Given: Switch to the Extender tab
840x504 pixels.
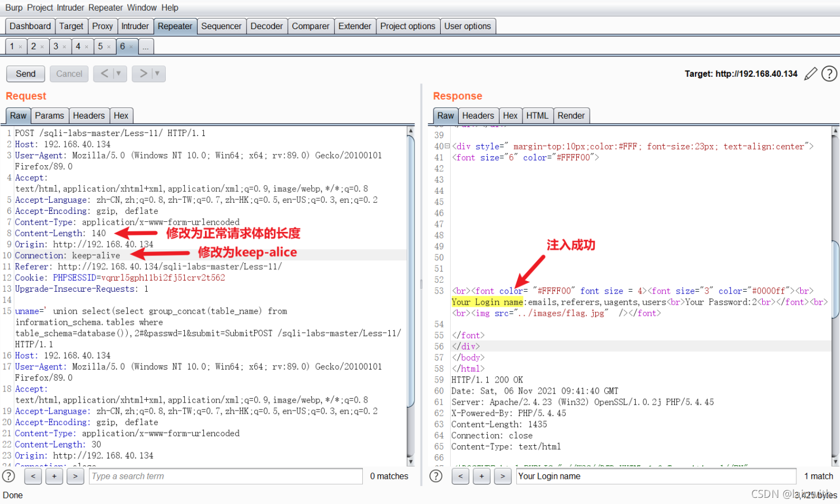Looking at the screenshot, I should pos(355,26).
